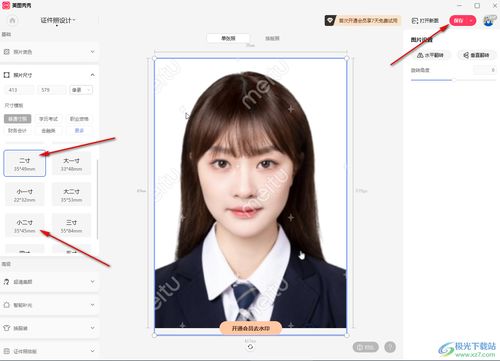Switch to the 排版照 layout tab
The width and height of the screenshot is (500, 361).
click(x=272, y=38)
